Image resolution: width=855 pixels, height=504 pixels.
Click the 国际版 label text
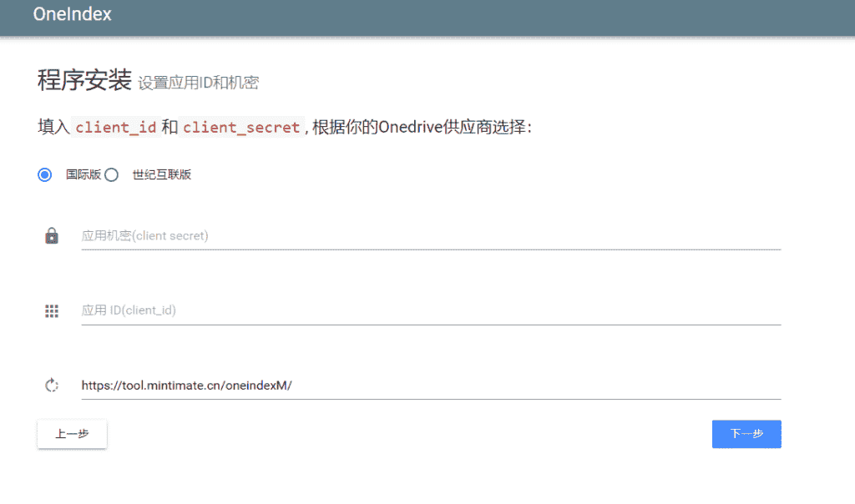(x=83, y=175)
